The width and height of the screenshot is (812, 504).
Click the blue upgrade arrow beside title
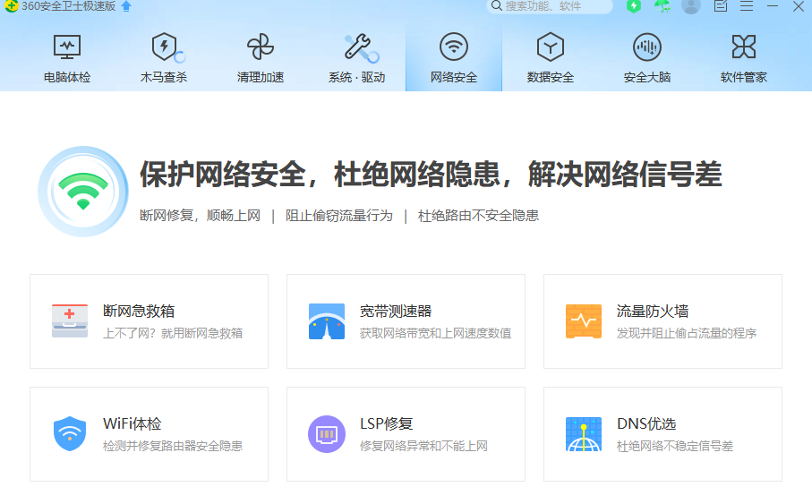pos(126,6)
